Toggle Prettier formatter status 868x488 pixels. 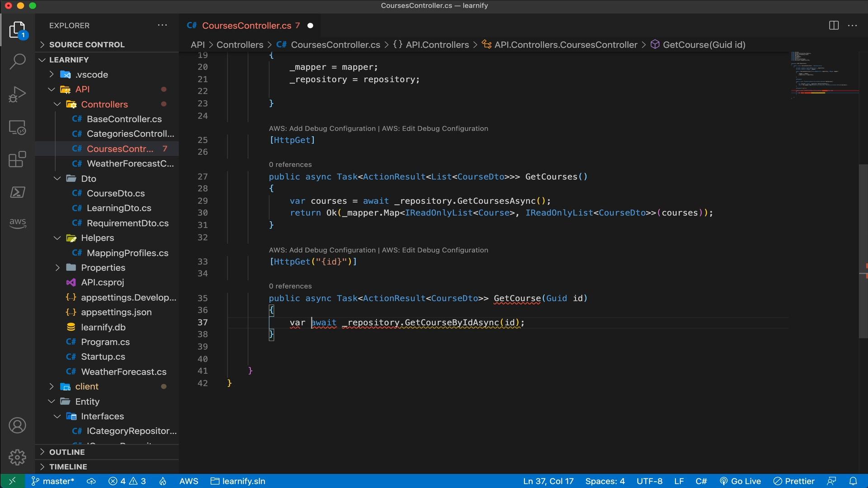[794, 481]
